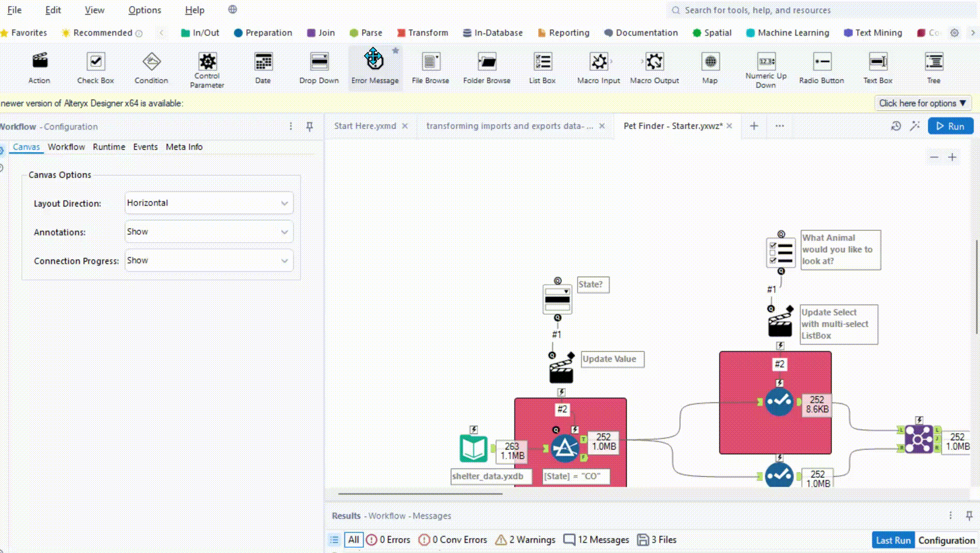980x553 pixels.
Task: Zoom out the canvas with minus
Action: click(934, 157)
